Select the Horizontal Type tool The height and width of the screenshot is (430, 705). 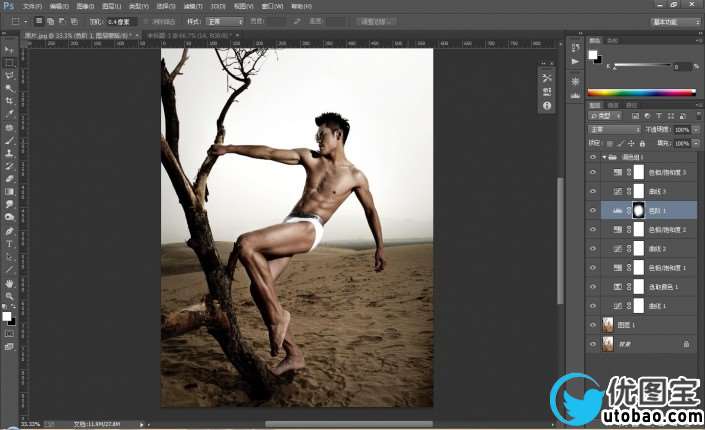click(x=9, y=244)
